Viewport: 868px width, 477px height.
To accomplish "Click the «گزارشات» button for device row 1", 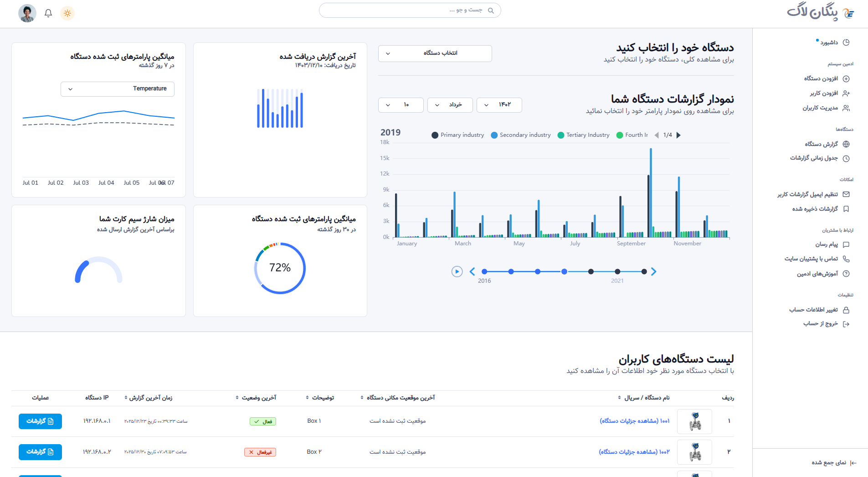I will pos(40,421).
